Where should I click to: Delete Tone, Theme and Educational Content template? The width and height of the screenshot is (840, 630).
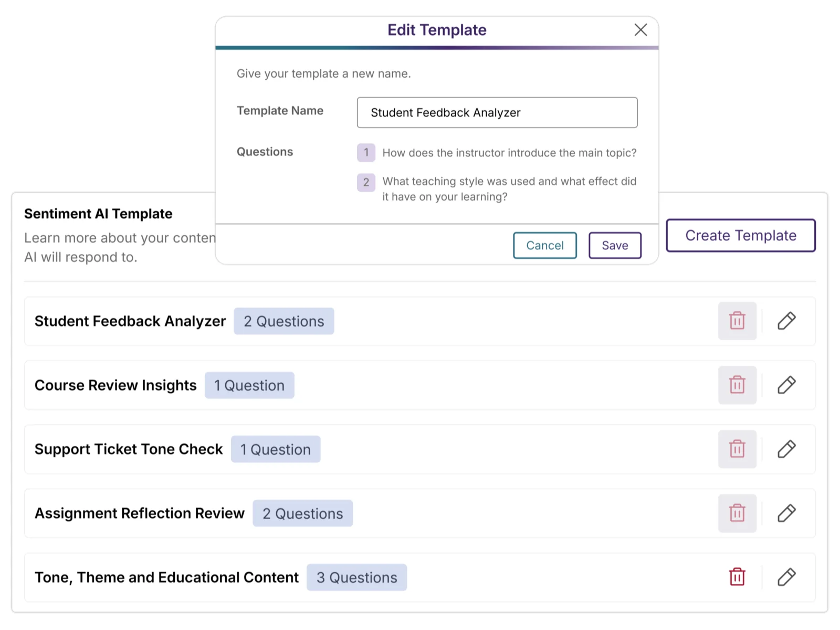click(737, 577)
